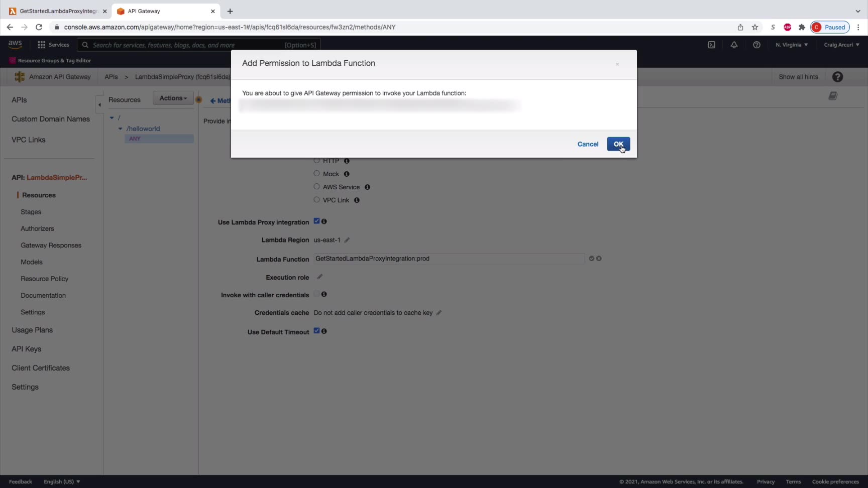The image size is (868, 488).
Task: Collapse the sidebar with the arrow toggle
Action: [x=99, y=104]
